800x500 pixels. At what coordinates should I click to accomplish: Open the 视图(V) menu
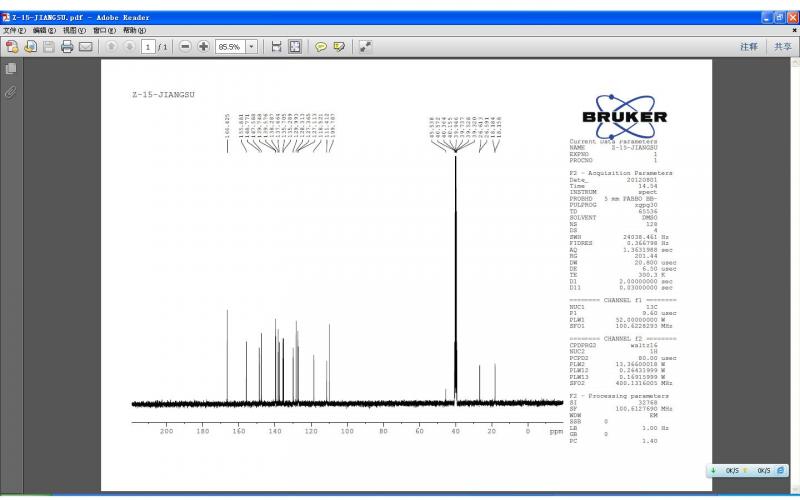coord(74,31)
